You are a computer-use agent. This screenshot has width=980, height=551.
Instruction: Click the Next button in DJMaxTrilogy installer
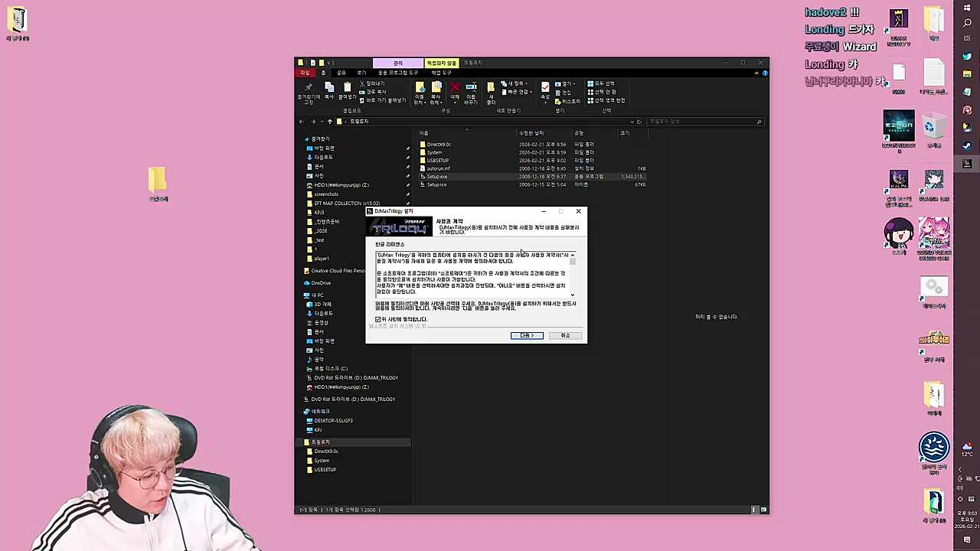[x=527, y=335]
